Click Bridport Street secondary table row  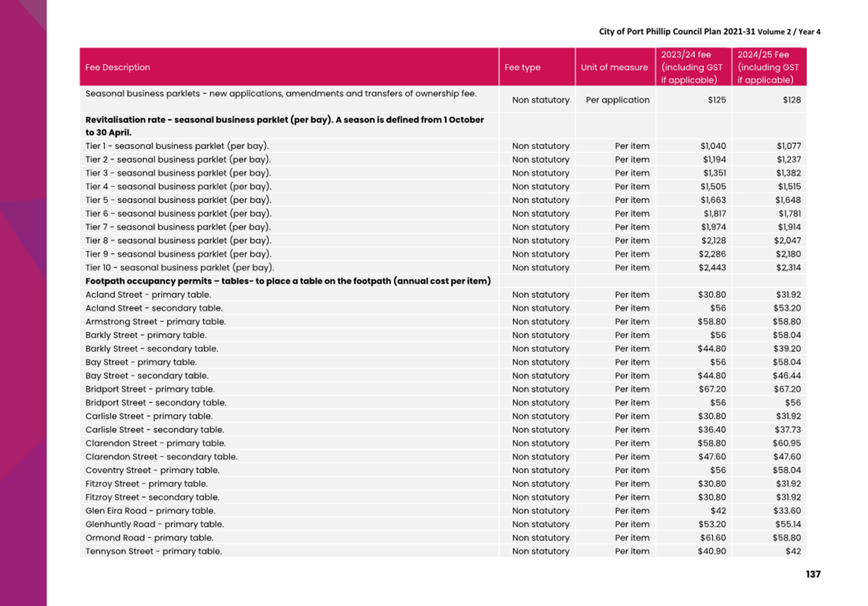(x=443, y=403)
